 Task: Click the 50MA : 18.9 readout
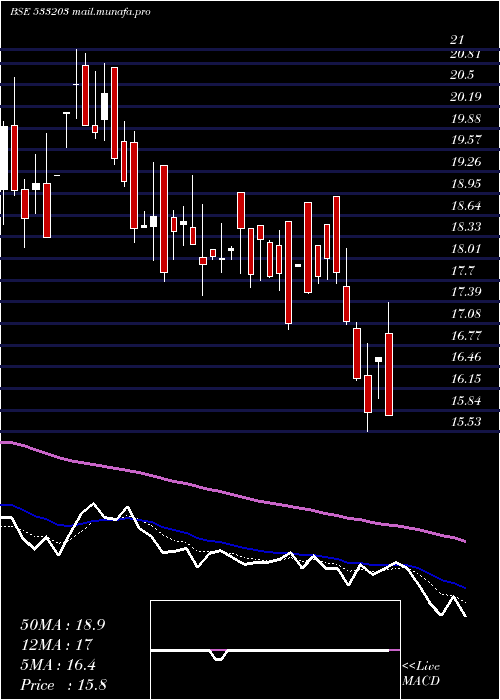click(x=63, y=625)
